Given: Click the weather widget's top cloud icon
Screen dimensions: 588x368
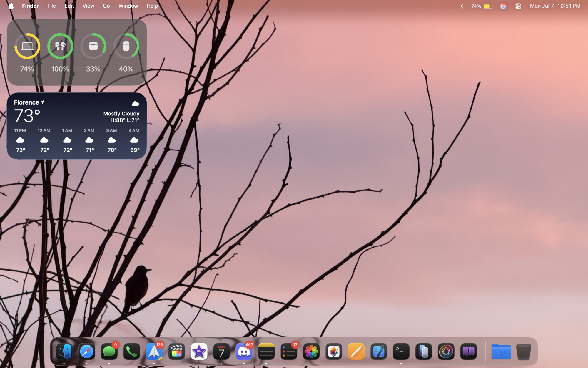Looking at the screenshot, I should pos(136,104).
